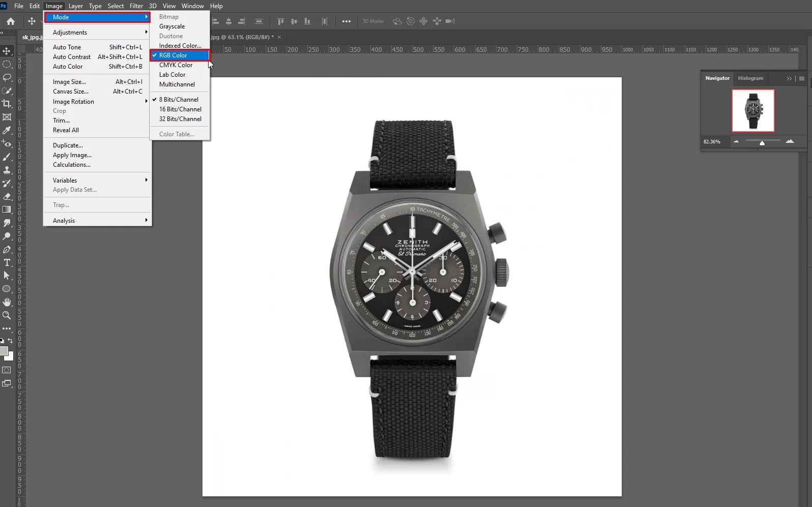This screenshot has height=507, width=812.
Task: Select the Zoom tool
Action: coord(7,315)
